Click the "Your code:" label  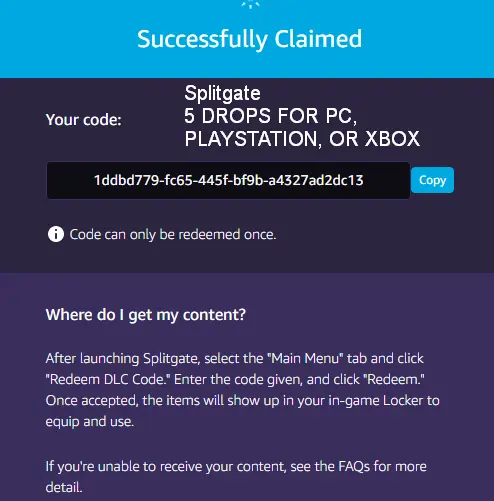84,120
